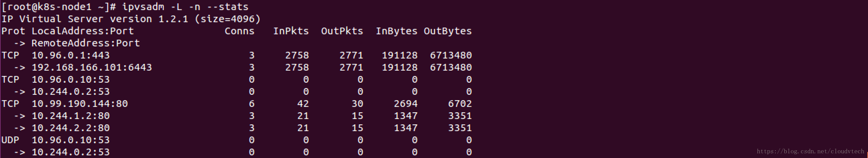Click InBytes value 1347 in 10.244.1.2:80 row
The width and height of the screenshot is (868, 158).
406,116
